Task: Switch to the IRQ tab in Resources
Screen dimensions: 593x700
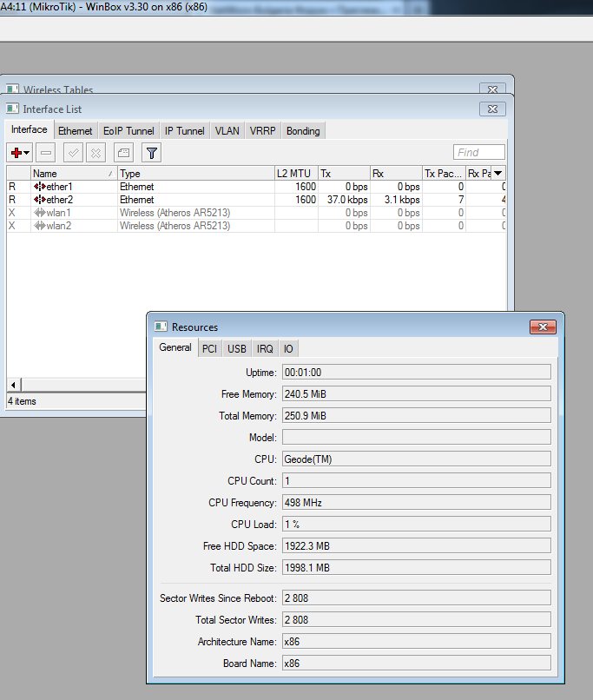Action: click(265, 348)
